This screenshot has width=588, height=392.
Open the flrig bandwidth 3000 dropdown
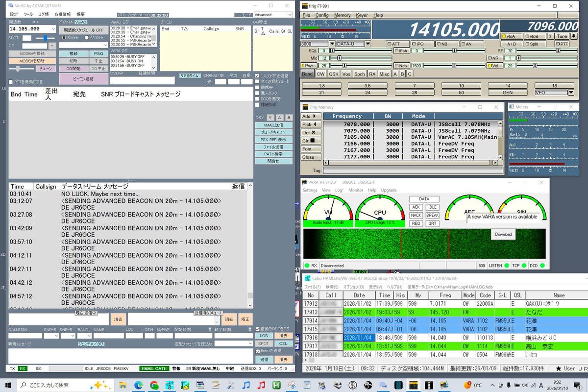coord(332,44)
